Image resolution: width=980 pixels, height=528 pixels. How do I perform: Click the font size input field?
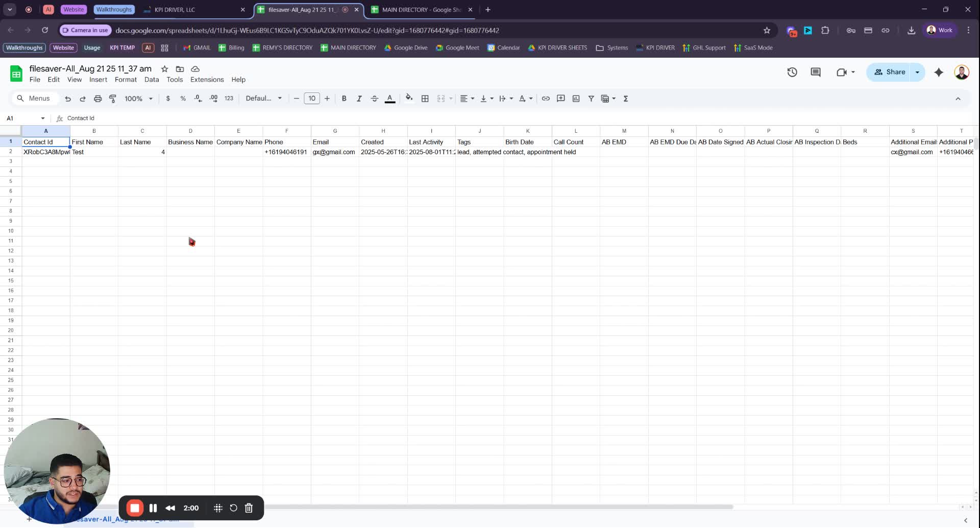[311, 99]
